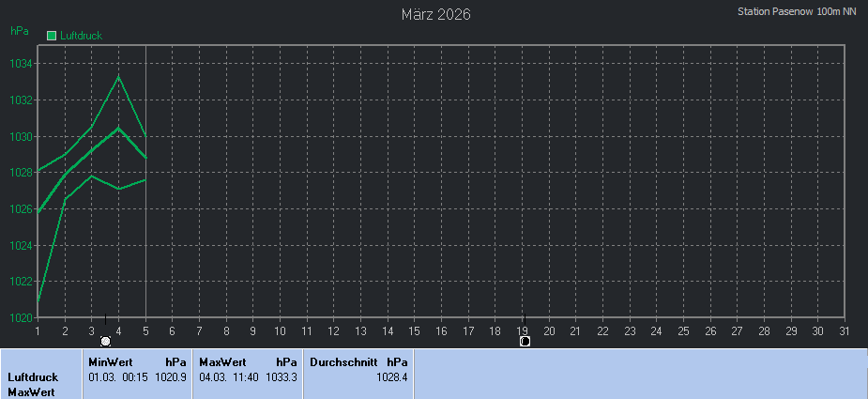868x399 pixels.
Task: Click day 1 on the x-axis
Action: pos(38,330)
